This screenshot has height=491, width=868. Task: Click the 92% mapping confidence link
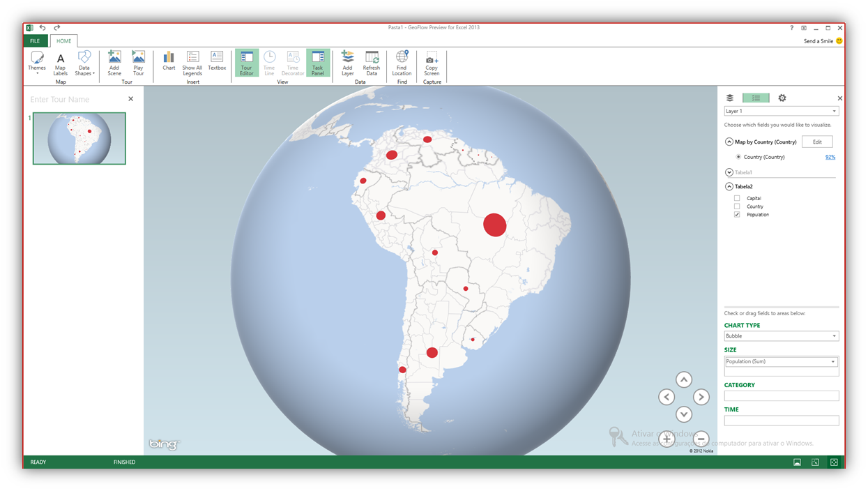point(830,157)
